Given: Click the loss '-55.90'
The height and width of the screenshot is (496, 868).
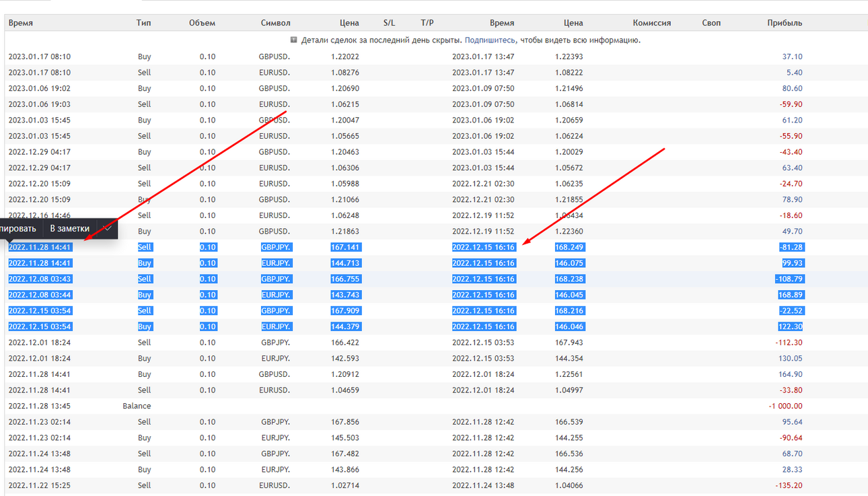Looking at the screenshot, I should click(791, 136).
